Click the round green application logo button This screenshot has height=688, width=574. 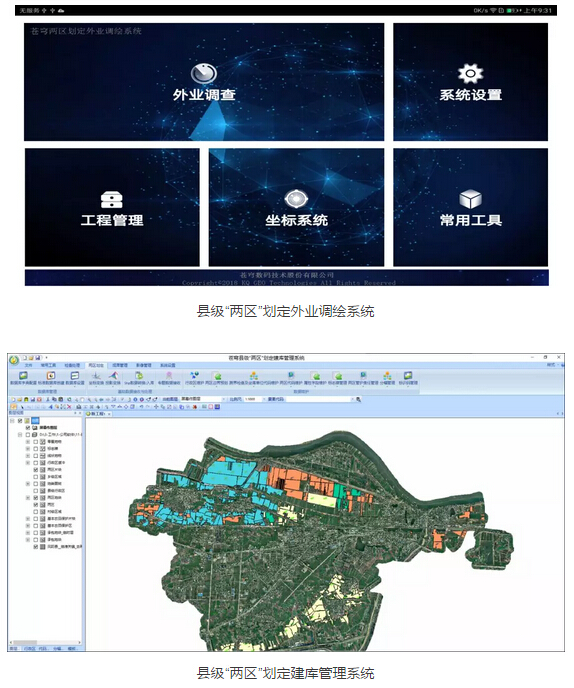(14, 360)
